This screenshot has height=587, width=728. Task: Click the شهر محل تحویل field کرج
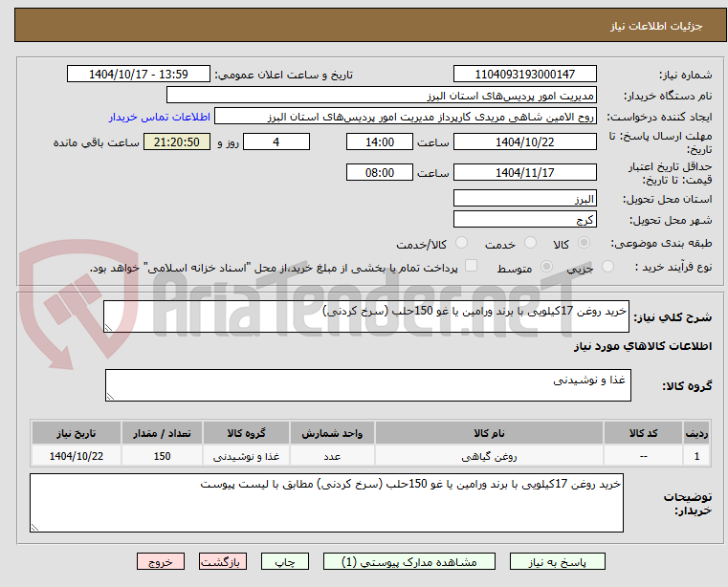[524, 220]
